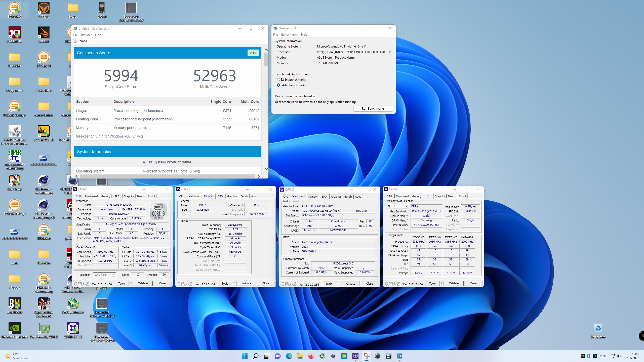The width and height of the screenshot is (644, 362).
Task: Launch MSI Afterburner from the desktop
Action: pos(73,306)
